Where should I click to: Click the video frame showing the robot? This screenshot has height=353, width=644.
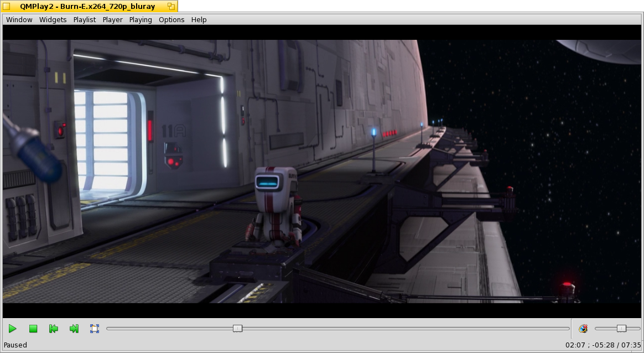(321, 172)
